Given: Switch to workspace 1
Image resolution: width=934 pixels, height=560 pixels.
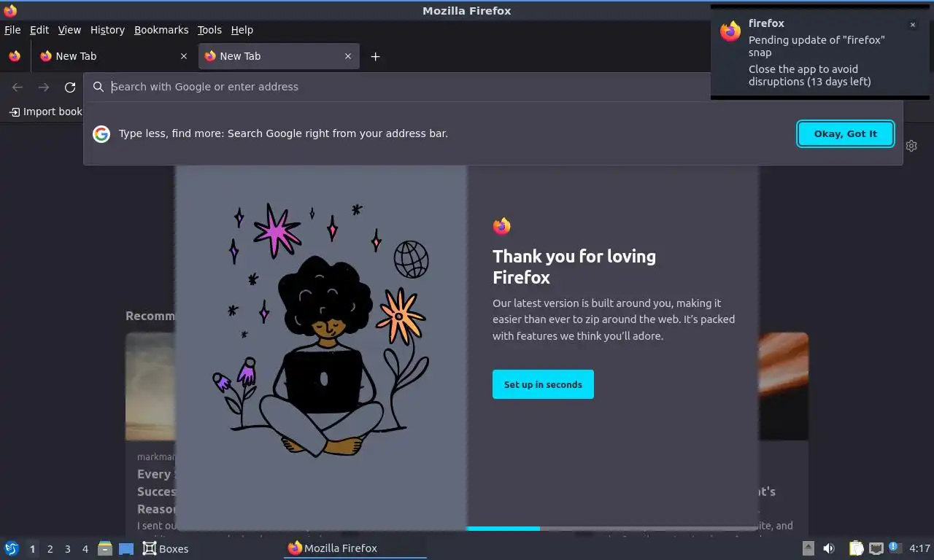Looking at the screenshot, I should point(32,549).
